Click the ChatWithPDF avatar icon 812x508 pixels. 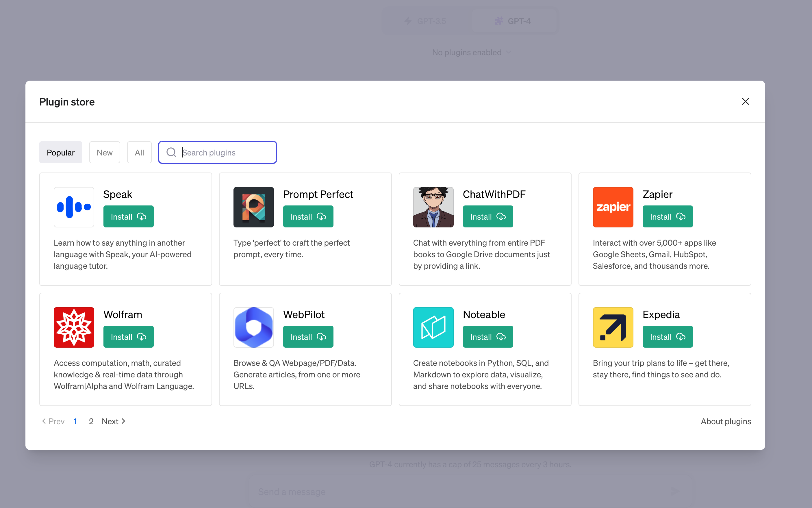[433, 207]
